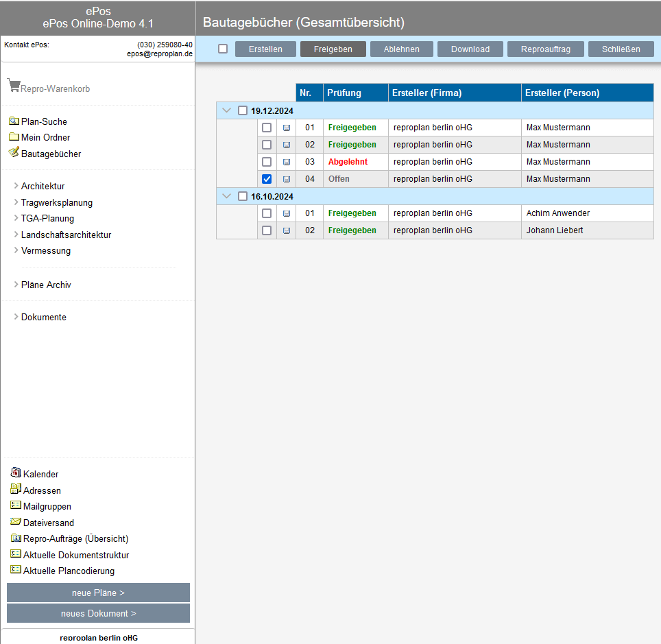The image size is (661, 644).
Task: Expand the Vermessung node
Action: click(x=16, y=250)
